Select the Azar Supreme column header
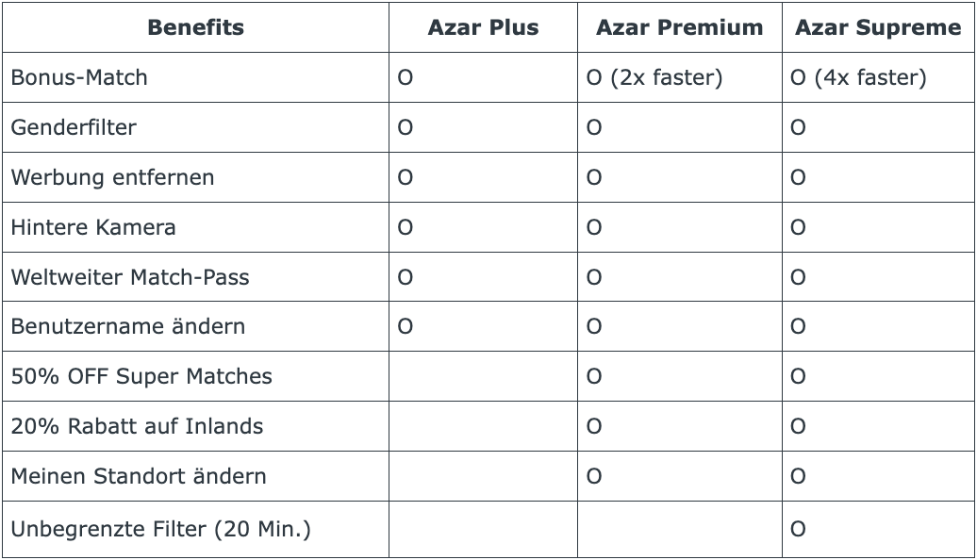977x560 pixels. [x=877, y=27]
